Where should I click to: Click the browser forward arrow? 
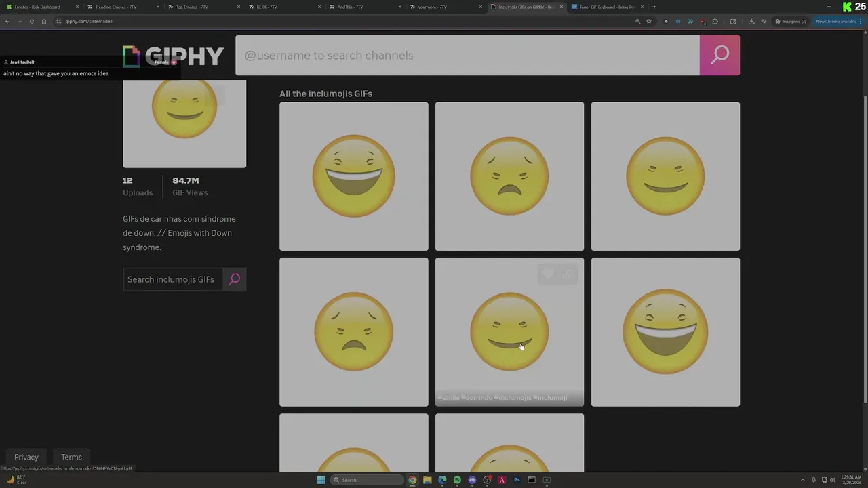(x=19, y=21)
